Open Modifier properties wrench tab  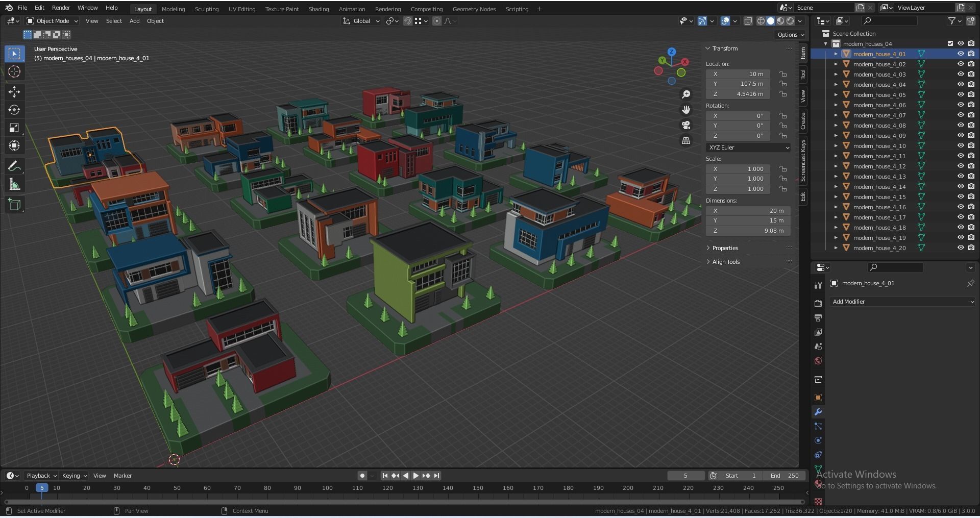coord(818,412)
